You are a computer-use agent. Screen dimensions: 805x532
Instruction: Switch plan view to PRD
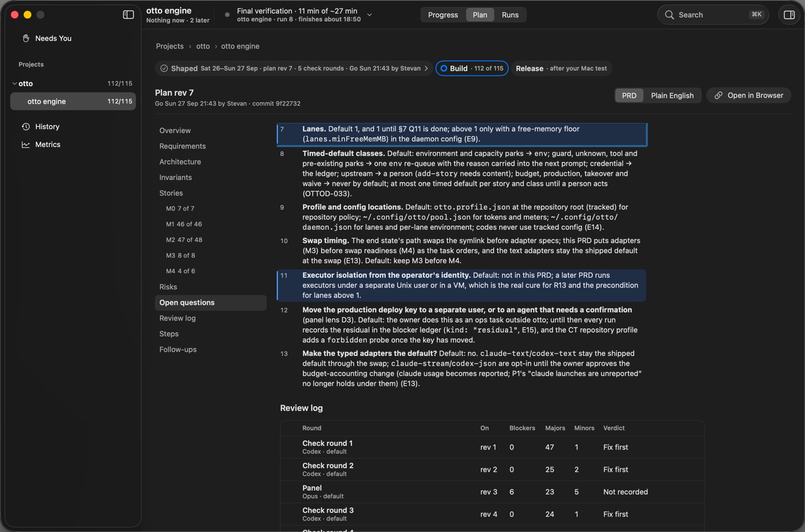coord(629,96)
